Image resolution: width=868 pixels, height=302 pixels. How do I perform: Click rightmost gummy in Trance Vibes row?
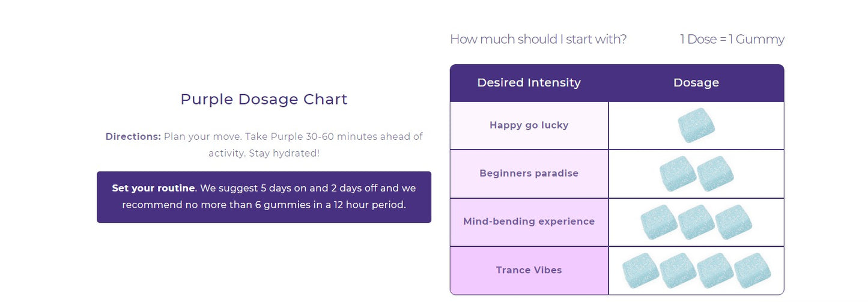[x=753, y=270]
